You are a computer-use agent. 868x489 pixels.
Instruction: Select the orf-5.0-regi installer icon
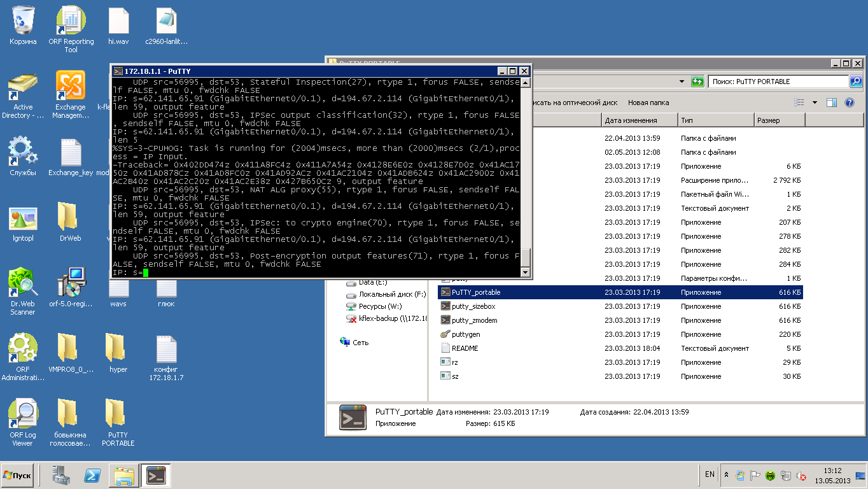71,288
